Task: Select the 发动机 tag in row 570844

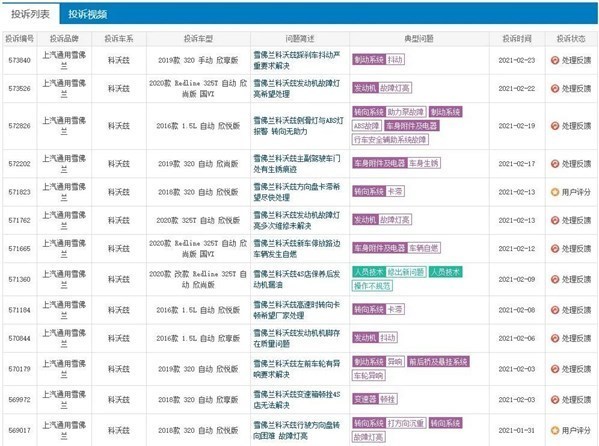Action: 365,337
